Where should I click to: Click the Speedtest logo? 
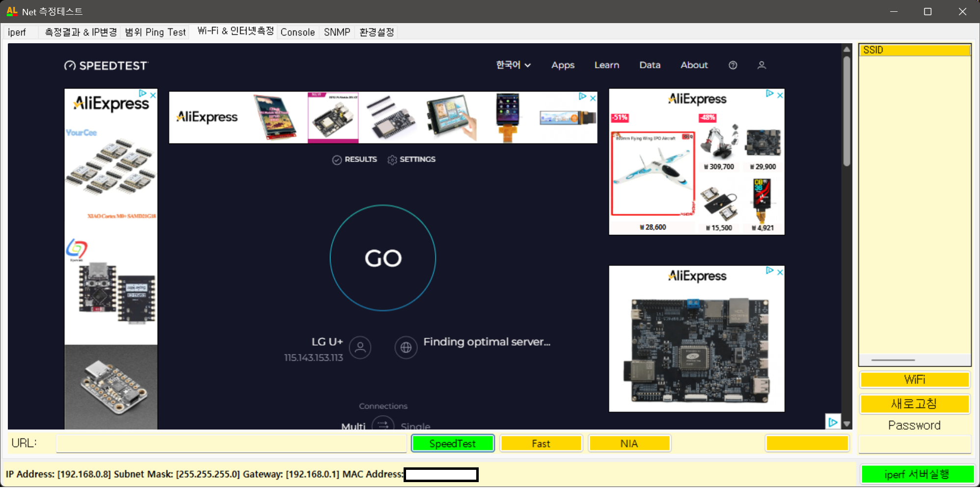coord(106,65)
